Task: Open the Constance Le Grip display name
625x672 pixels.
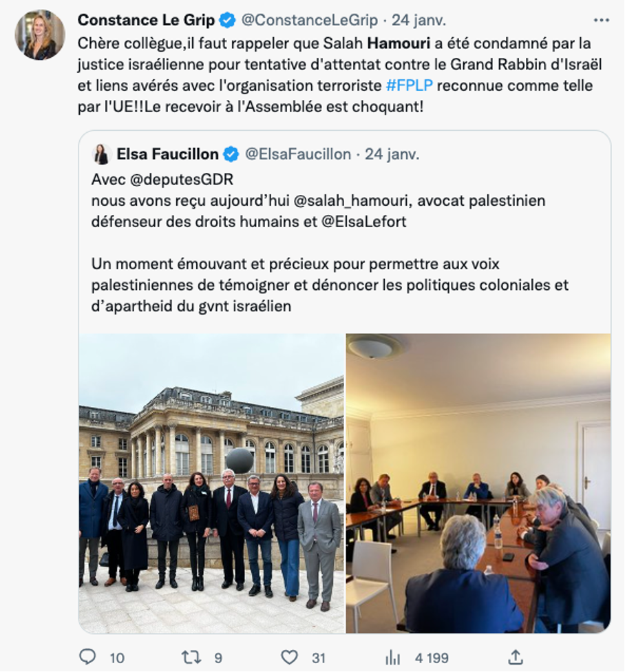Action: [x=146, y=21]
